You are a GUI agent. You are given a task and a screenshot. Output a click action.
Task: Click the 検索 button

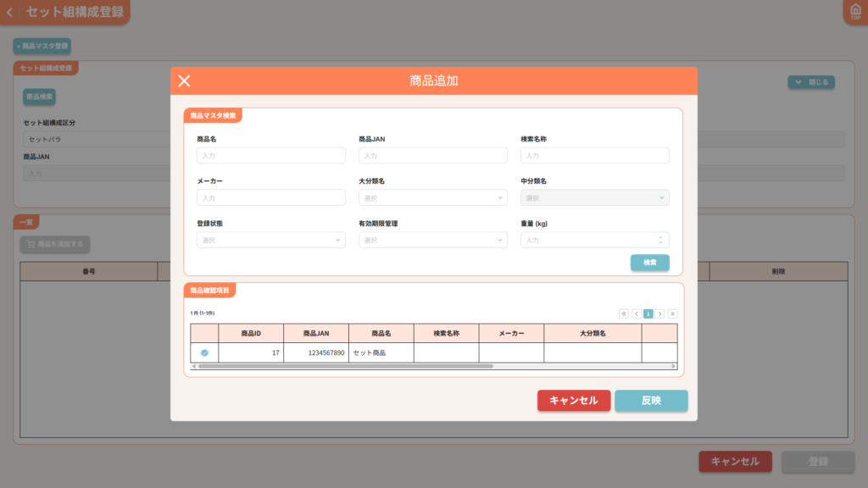650,263
